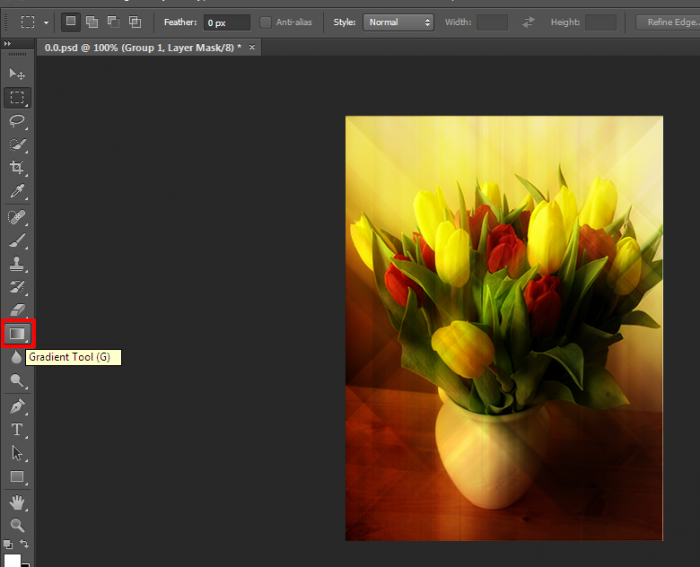Click the Feather input field
Image resolution: width=700 pixels, height=567 pixels.
click(x=226, y=22)
